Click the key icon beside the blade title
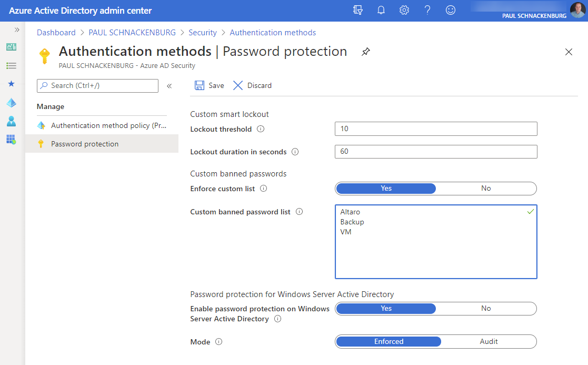The width and height of the screenshot is (588, 365). (45, 56)
